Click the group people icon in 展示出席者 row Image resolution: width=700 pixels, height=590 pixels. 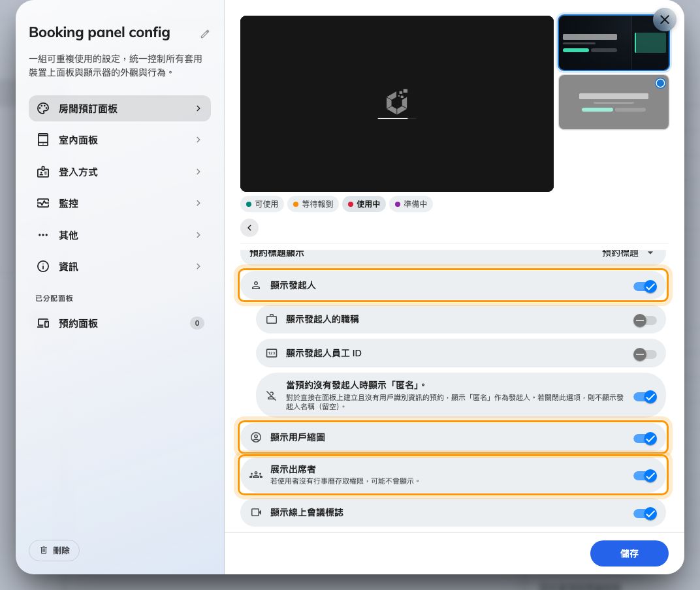256,474
